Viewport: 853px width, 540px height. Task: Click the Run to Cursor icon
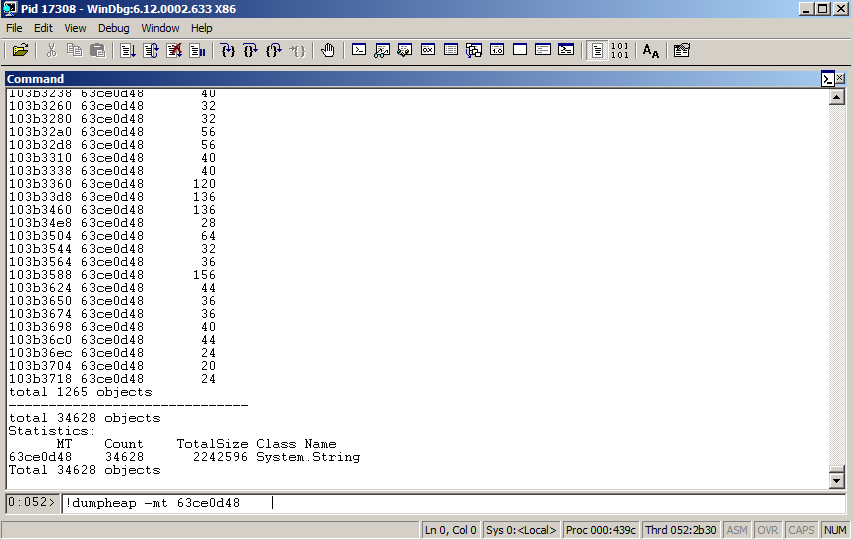point(297,51)
